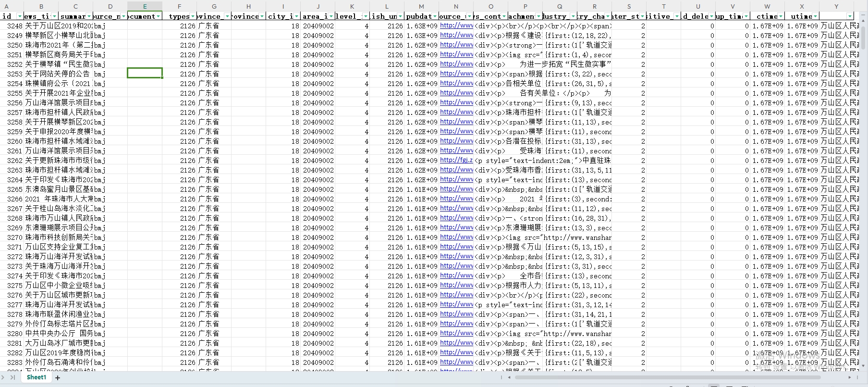
Task: Select column Y via its header
Action: [836, 6]
